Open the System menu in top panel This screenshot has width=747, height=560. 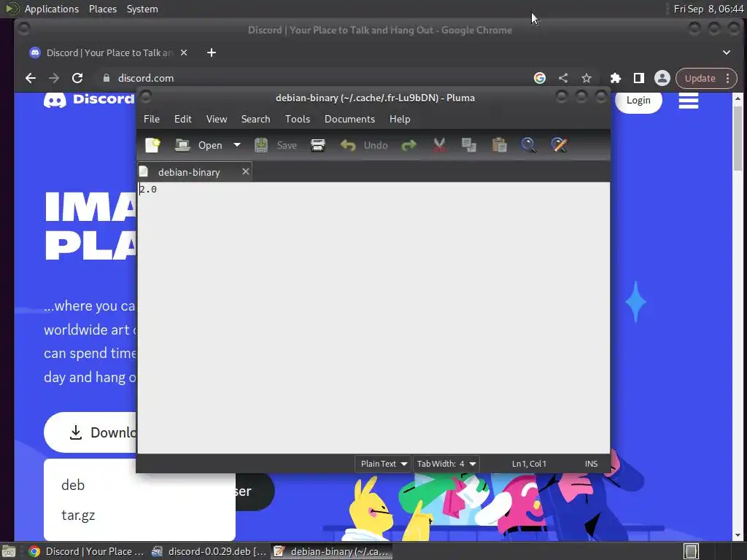(x=142, y=9)
